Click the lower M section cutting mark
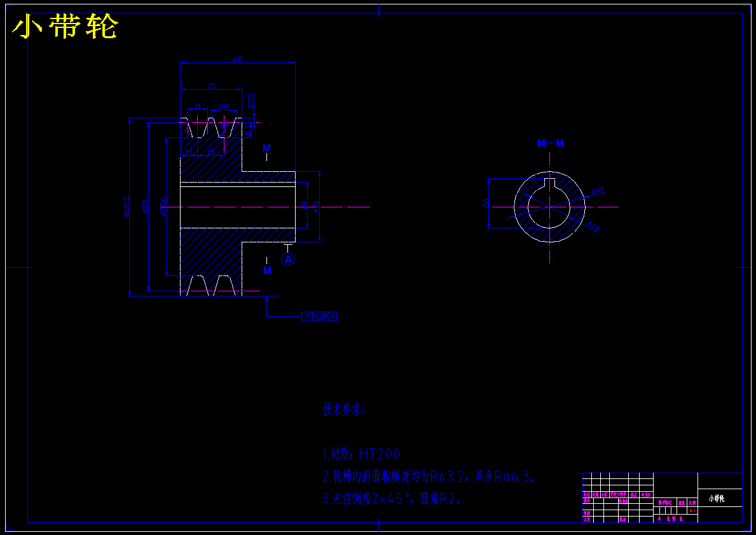Screen dimensions: 756x535 (x=267, y=270)
